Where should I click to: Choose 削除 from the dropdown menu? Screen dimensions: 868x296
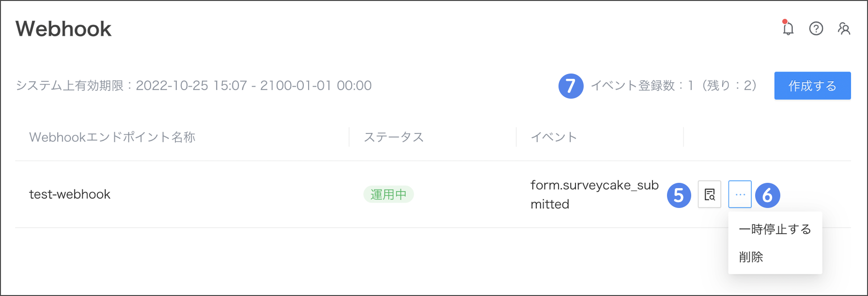751,257
